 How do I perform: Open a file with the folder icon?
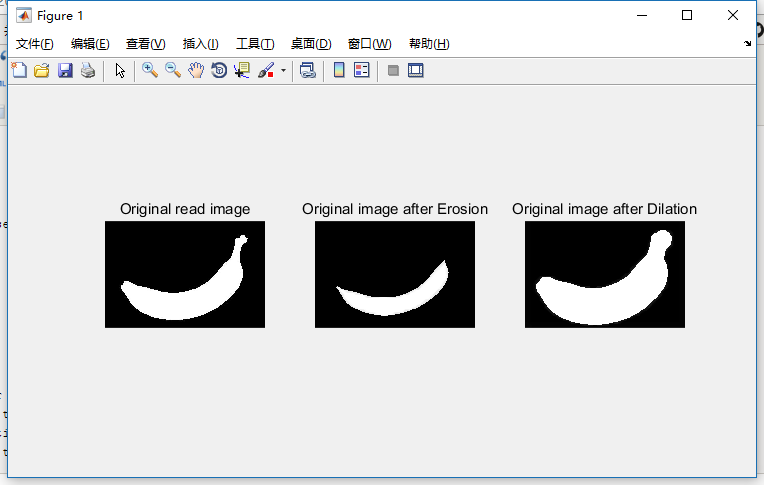(x=42, y=70)
